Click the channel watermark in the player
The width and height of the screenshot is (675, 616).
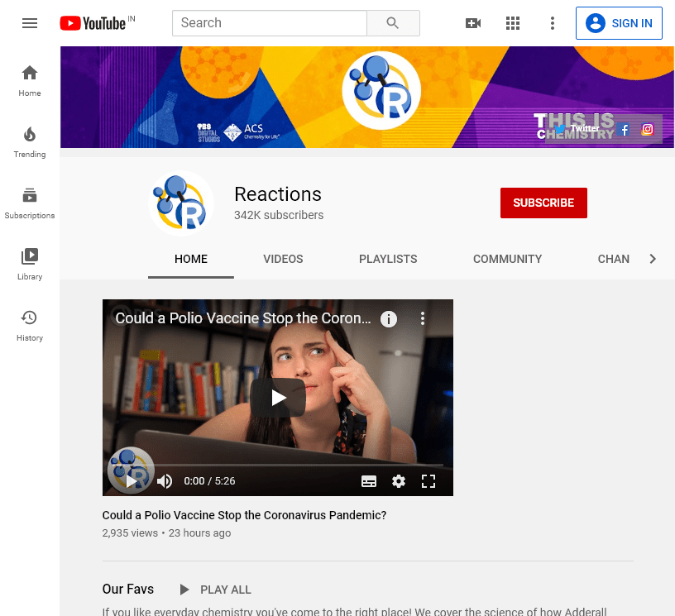(x=131, y=470)
